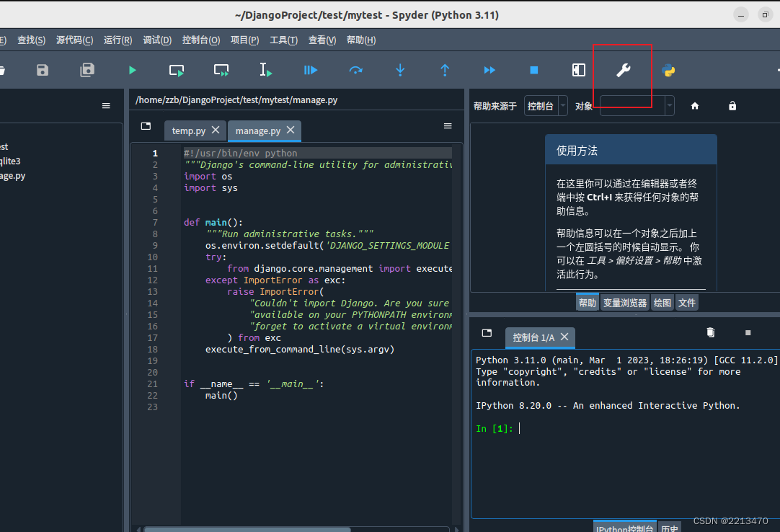The width and height of the screenshot is (780, 532).
Task: Open PYTHONPATH manager Python icon
Action: [x=668, y=70]
